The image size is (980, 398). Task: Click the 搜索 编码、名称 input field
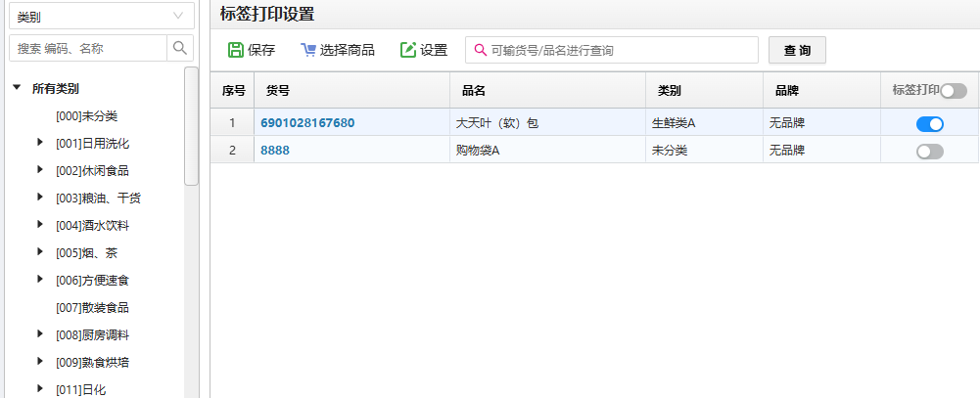[88, 48]
